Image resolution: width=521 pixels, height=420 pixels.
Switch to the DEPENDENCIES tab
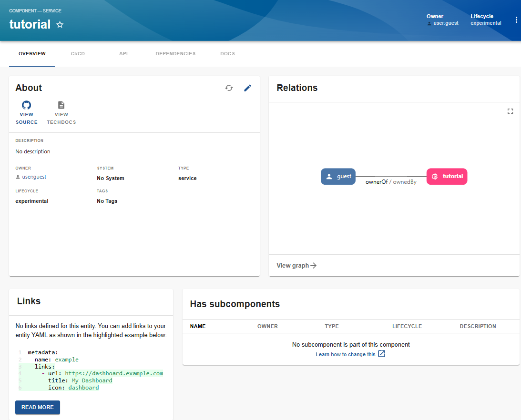point(175,53)
